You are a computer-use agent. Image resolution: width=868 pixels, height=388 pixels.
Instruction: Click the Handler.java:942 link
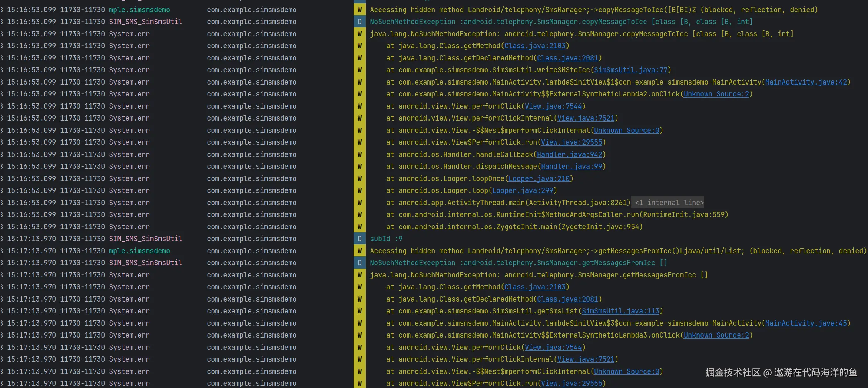pos(569,154)
